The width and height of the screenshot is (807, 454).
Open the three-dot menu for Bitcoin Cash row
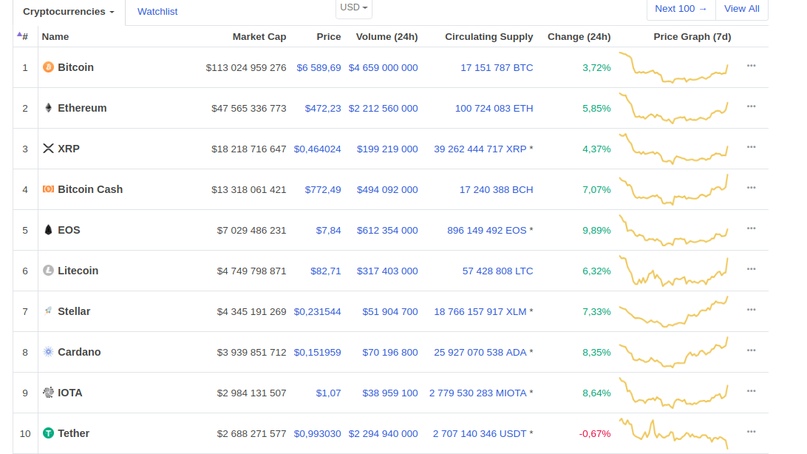tap(751, 188)
